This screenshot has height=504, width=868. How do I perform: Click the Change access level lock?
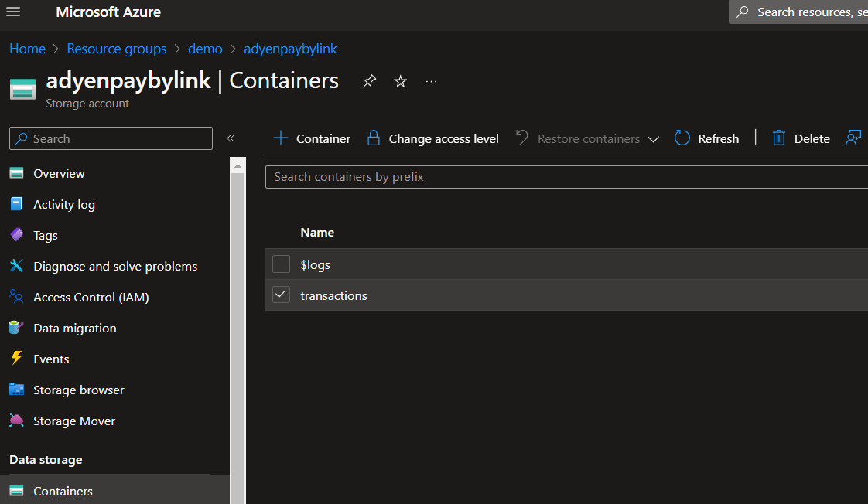pyautogui.click(x=374, y=138)
